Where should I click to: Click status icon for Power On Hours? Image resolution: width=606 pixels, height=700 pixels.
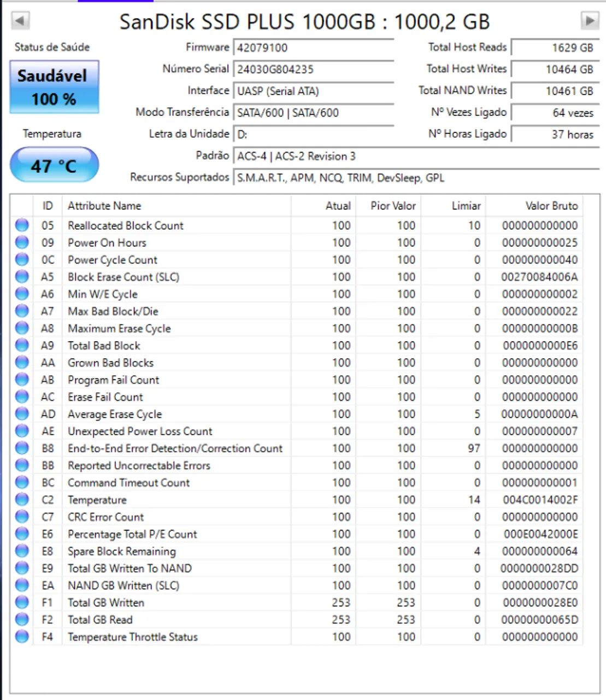(x=22, y=242)
